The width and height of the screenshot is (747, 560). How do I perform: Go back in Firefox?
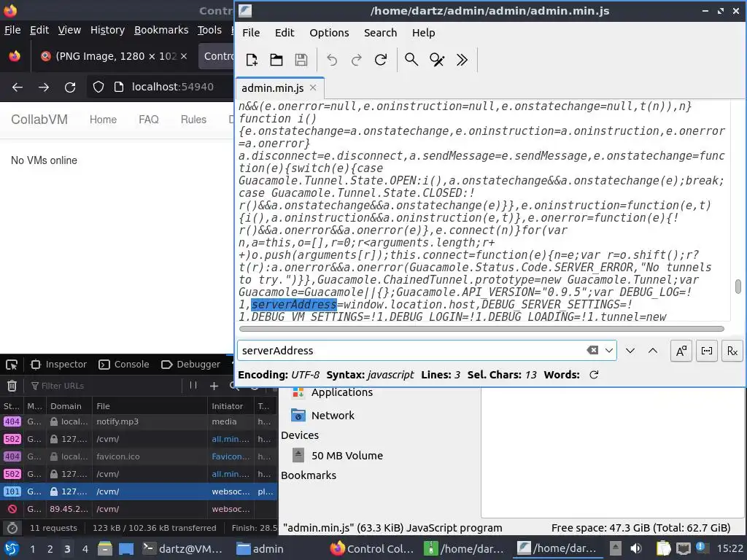point(18,87)
